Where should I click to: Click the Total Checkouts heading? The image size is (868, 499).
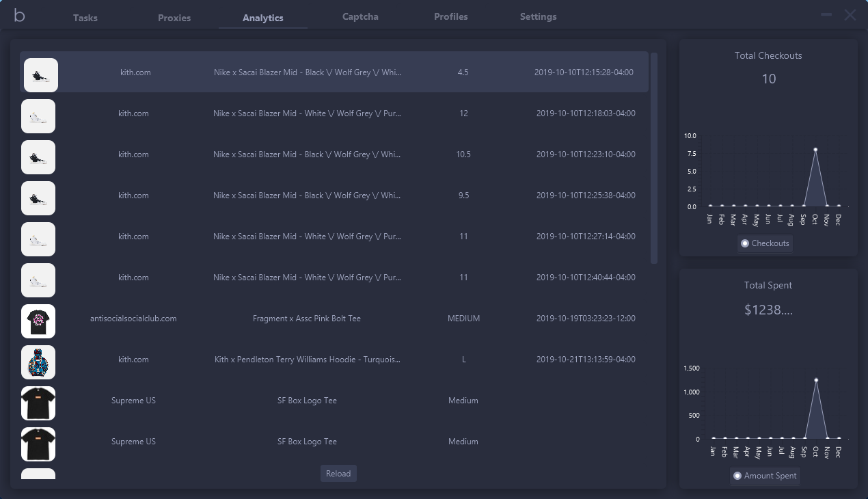[x=768, y=55]
